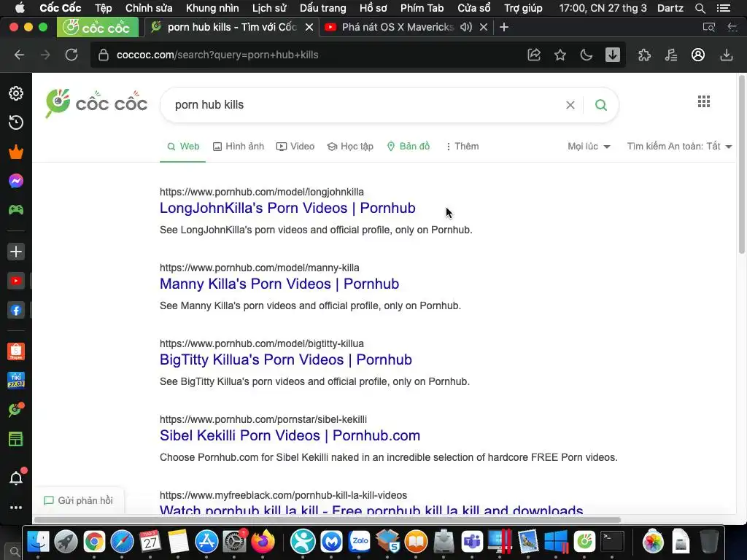Click the sidebar notifications bell icon
Viewport: 747px width, 560px height.
pos(16,478)
